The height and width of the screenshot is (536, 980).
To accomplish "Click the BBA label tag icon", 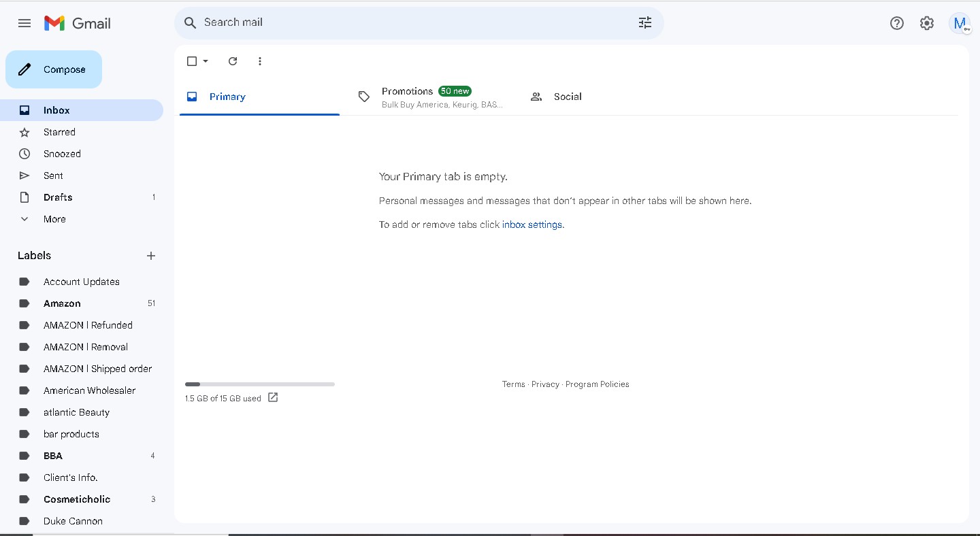I will pyautogui.click(x=24, y=456).
